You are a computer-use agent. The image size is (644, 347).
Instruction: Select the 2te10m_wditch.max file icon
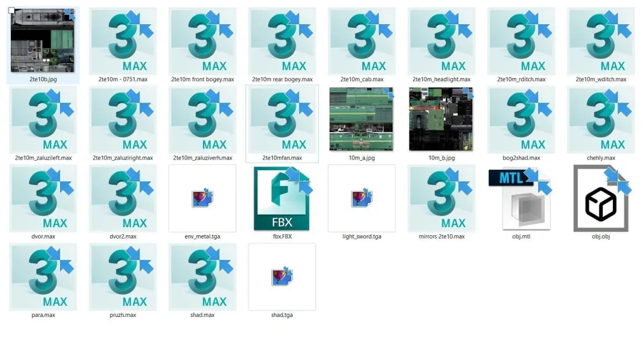click(x=601, y=41)
